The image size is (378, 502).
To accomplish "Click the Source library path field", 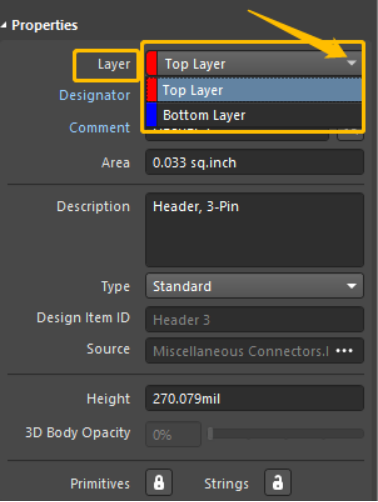I will [x=240, y=351].
